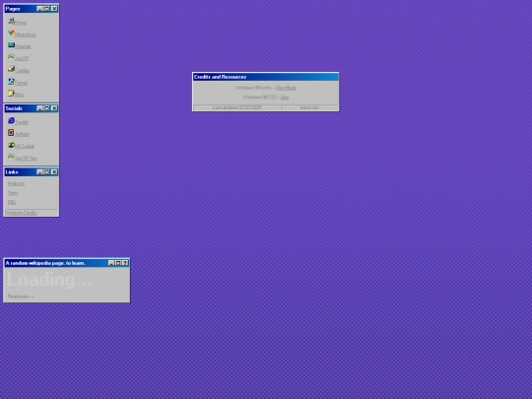The width and height of the screenshot is (532, 399).
Task: Maximize the Links window
Action: (x=47, y=172)
